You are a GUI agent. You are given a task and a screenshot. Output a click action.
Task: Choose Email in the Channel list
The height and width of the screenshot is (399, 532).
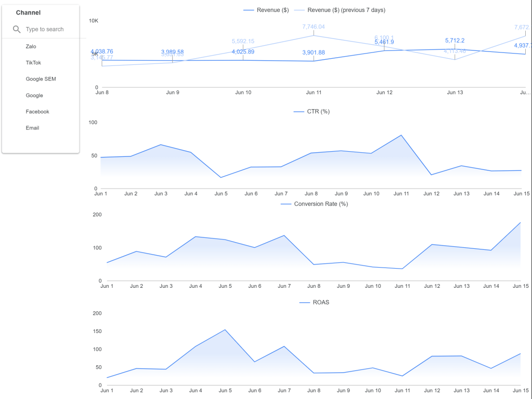pyautogui.click(x=32, y=128)
